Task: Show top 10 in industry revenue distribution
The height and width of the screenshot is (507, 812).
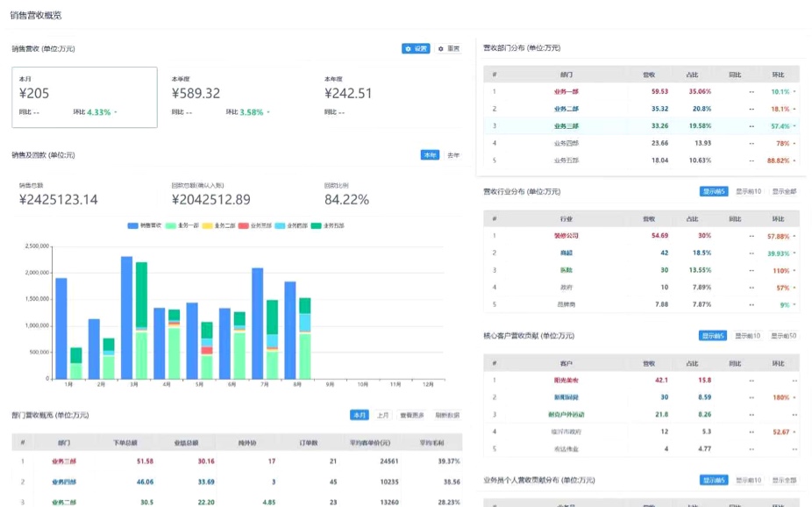Action: (748, 191)
